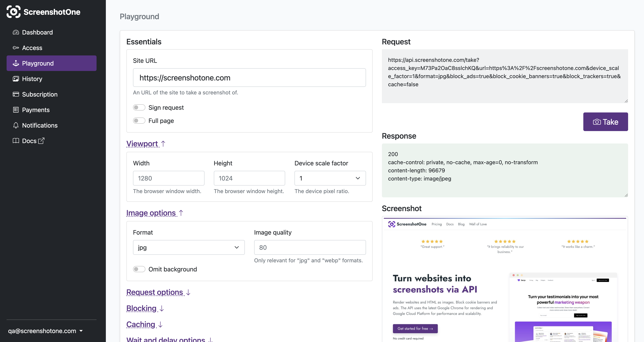Enable the Full page toggle
Screen dimensions: 644x342
point(139,121)
